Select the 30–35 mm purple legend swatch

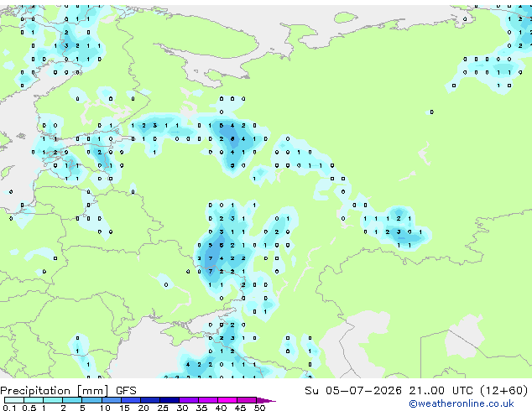(189, 400)
